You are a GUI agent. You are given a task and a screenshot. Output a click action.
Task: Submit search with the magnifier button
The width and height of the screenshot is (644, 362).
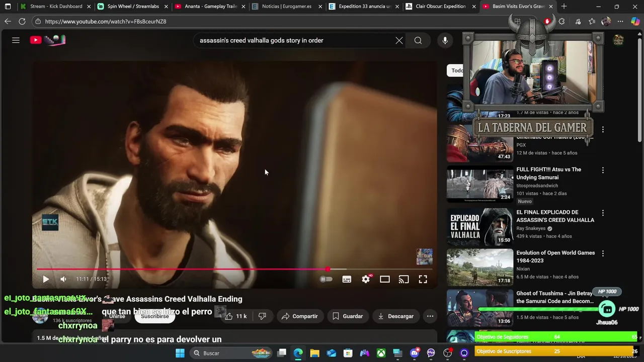tap(418, 40)
